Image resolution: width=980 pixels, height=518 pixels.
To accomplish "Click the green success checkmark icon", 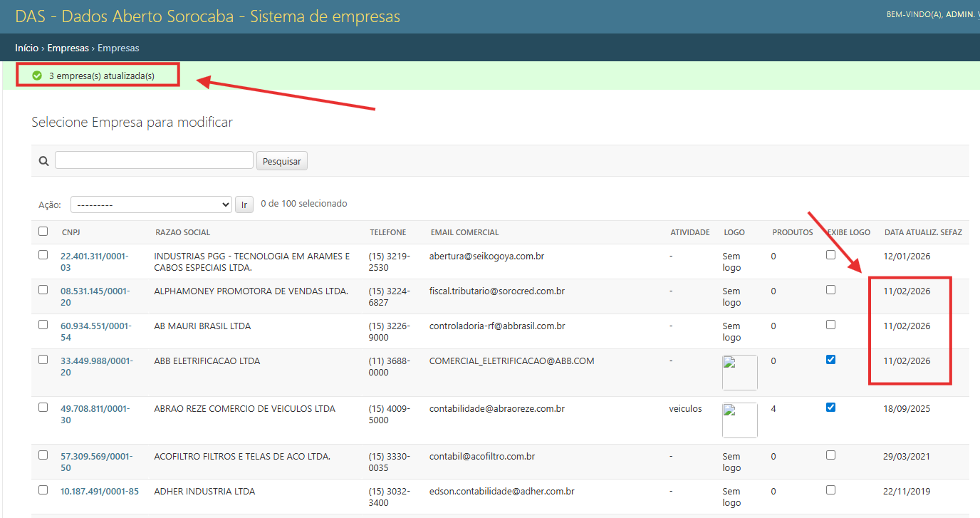I will coord(37,76).
